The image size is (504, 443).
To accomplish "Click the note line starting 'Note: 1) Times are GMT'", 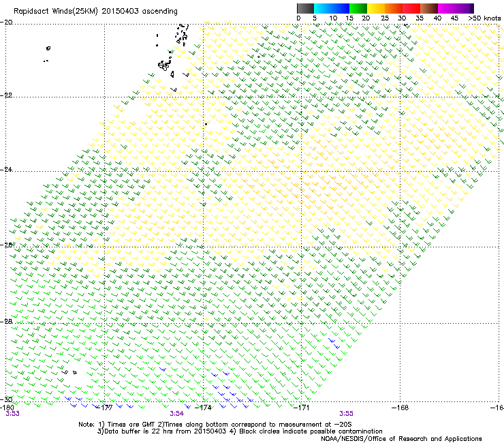I will pyautogui.click(x=215, y=425).
